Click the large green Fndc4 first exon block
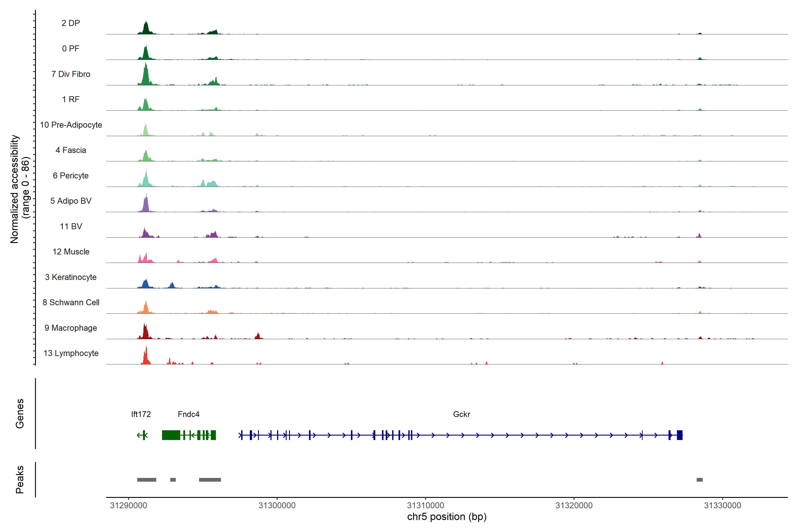The height and width of the screenshot is (532, 798). pyautogui.click(x=171, y=435)
